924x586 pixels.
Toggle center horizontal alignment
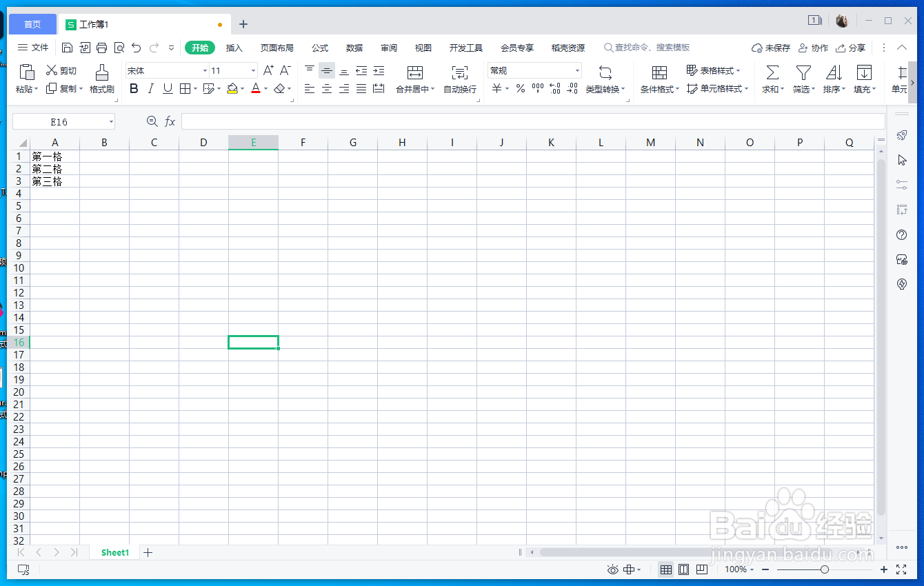tap(327, 88)
